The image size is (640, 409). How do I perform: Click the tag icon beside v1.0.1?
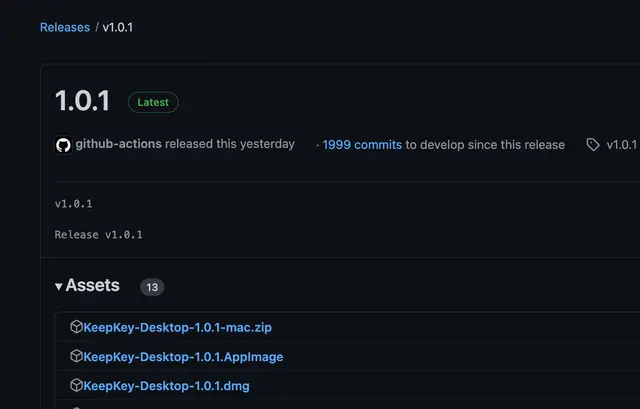pos(593,145)
